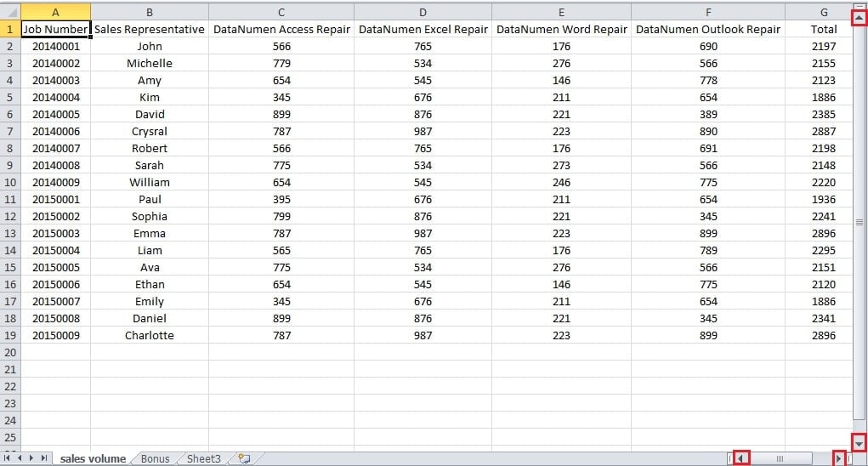The width and height of the screenshot is (868, 466).
Task: Select column B header
Action: coord(150,12)
